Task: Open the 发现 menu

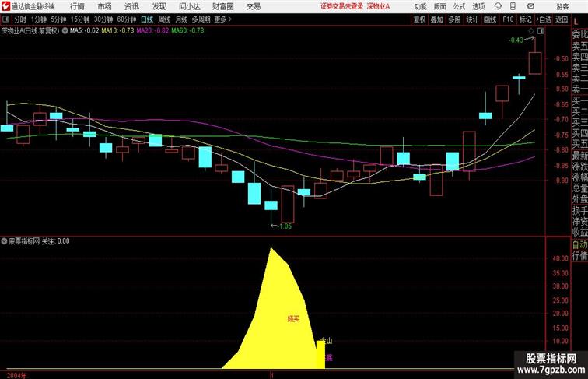Action: [x=159, y=6]
